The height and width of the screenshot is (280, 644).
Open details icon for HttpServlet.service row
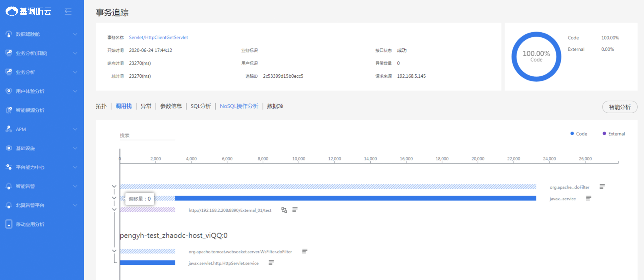[271, 263]
